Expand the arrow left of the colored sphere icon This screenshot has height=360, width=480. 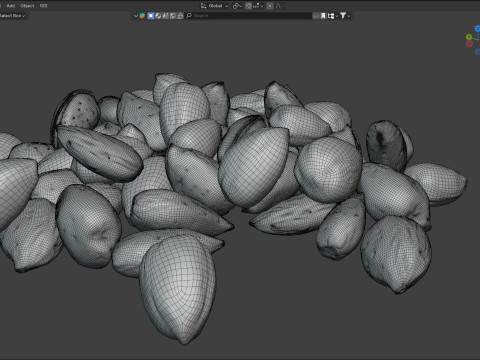136,16
